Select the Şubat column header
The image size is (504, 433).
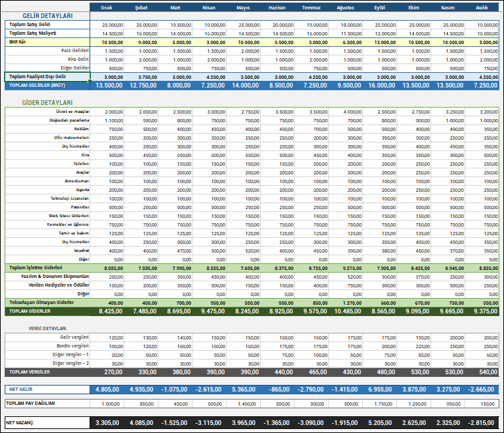click(x=141, y=7)
